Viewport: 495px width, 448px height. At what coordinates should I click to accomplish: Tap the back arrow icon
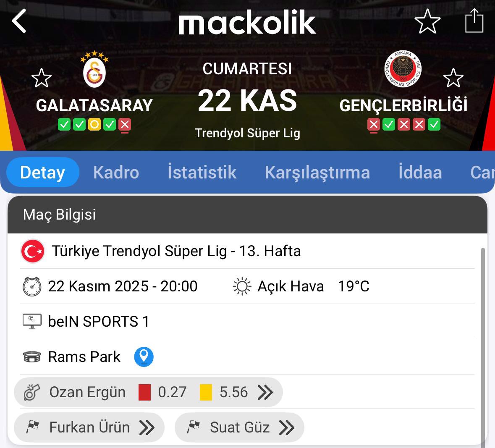[x=19, y=21]
